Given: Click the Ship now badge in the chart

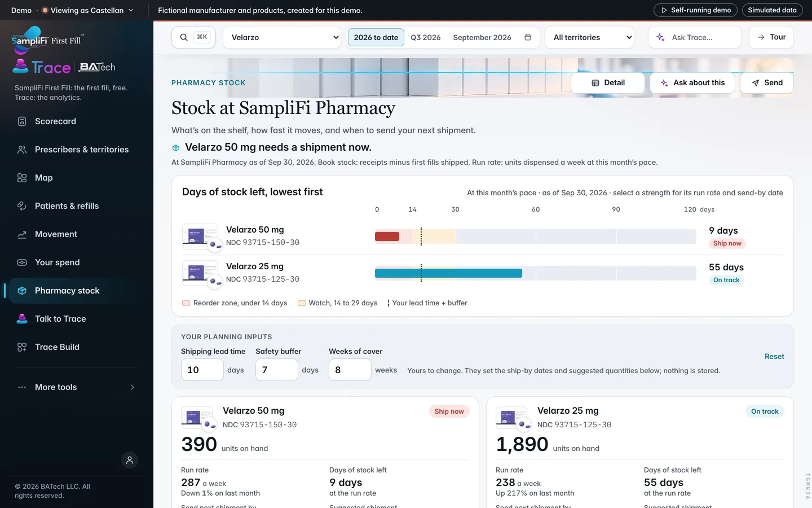Looking at the screenshot, I should click(x=727, y=243).
